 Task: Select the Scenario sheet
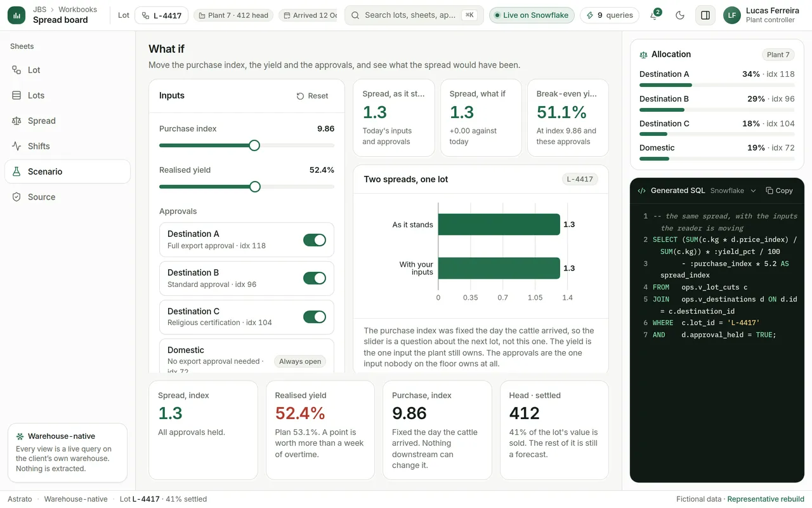(67, 171)
